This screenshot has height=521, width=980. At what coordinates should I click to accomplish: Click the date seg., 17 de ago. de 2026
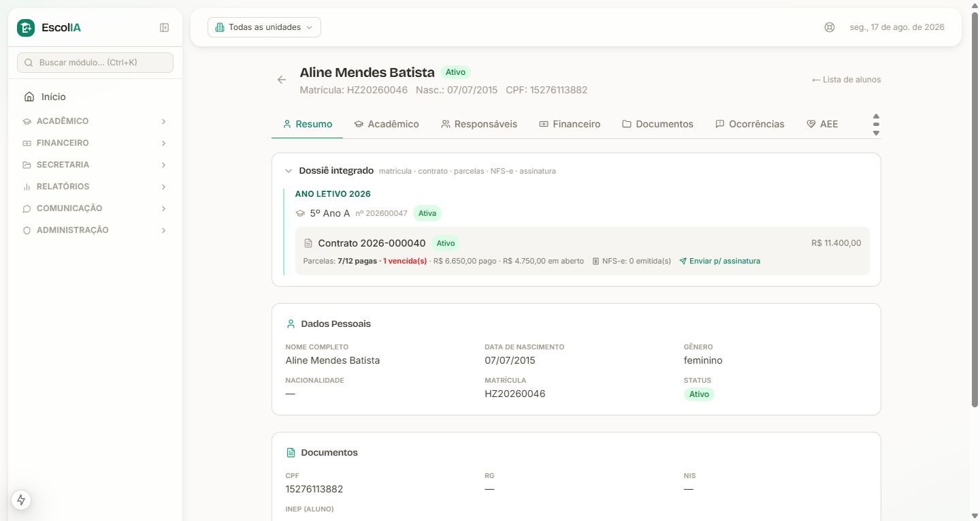(897, 27)
